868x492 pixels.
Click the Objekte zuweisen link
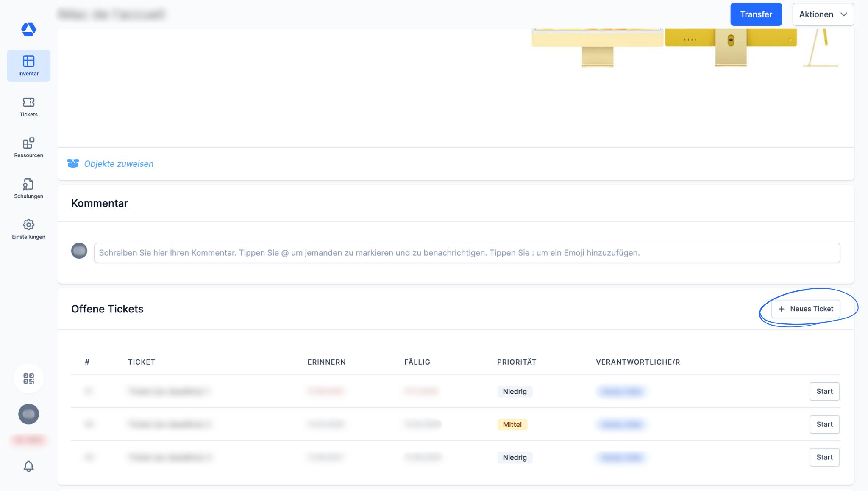[x=119, y=164]
